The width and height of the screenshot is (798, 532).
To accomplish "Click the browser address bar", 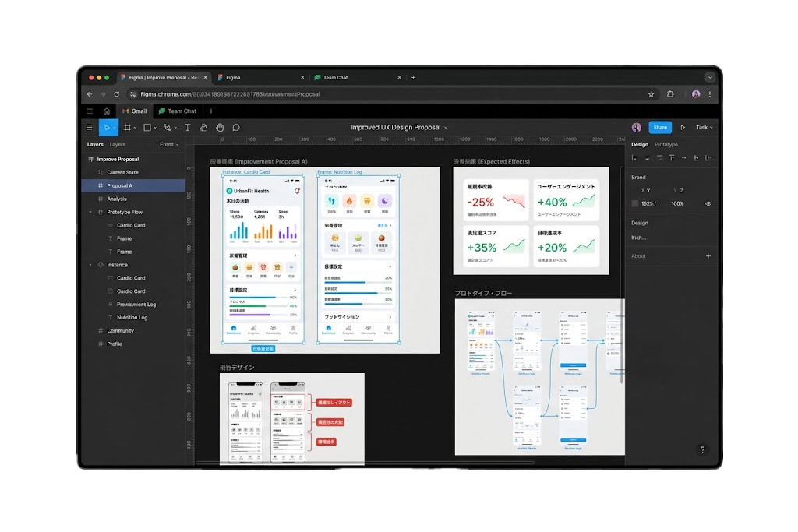I will [390, 94].
